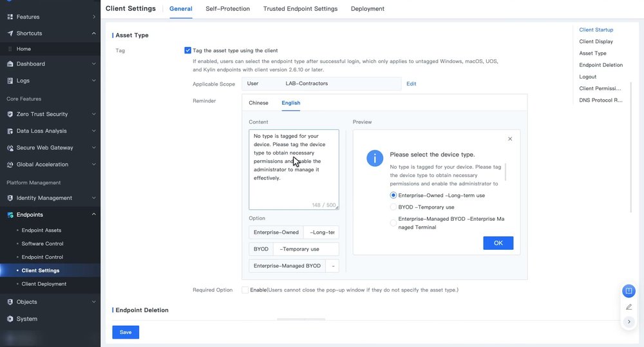Viewport: 644px width, 347px height.
Task: Click the Global Acceleration icon
Action: pos(10,164)
